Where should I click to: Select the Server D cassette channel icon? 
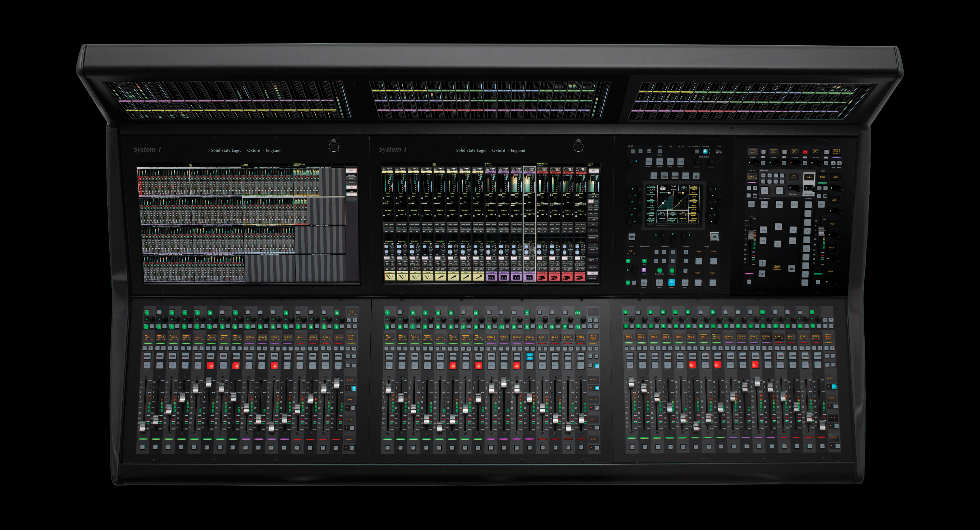point(529,276)
